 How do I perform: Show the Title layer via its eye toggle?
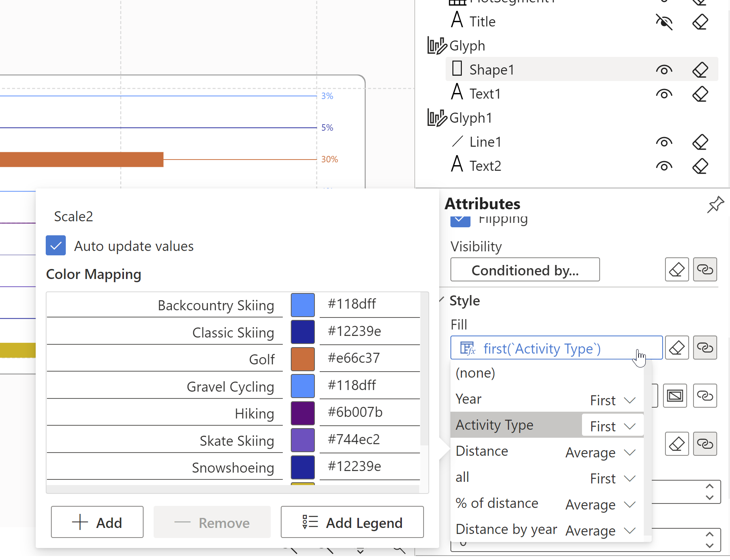coord(664,22)
